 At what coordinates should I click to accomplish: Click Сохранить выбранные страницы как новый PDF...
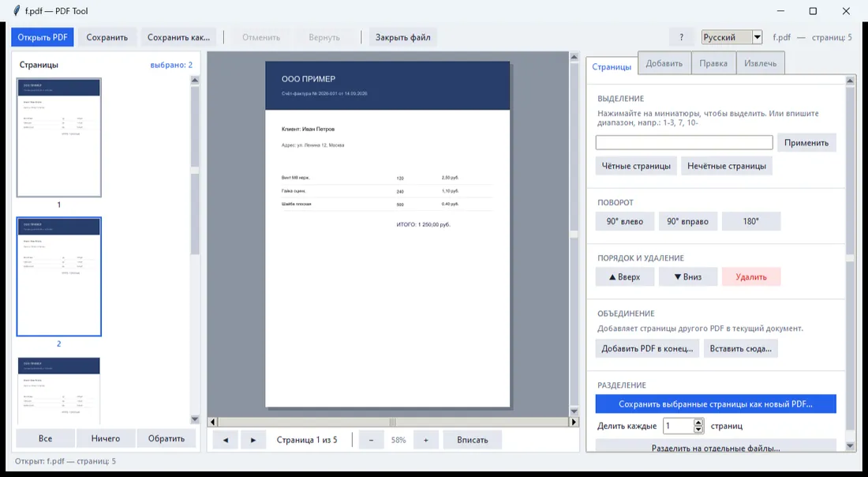716,404
